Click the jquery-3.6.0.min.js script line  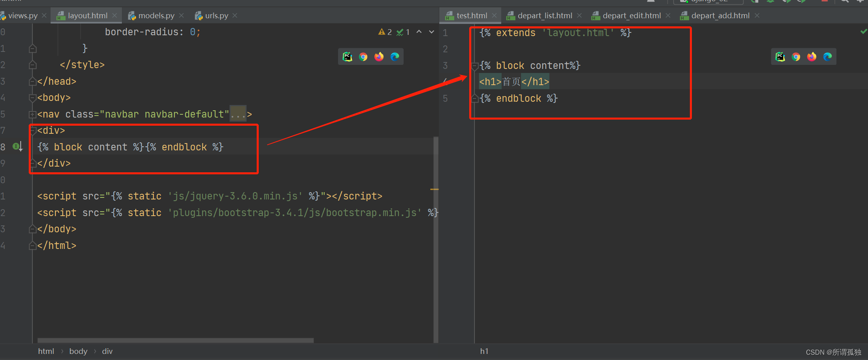(x=210, y=196)
